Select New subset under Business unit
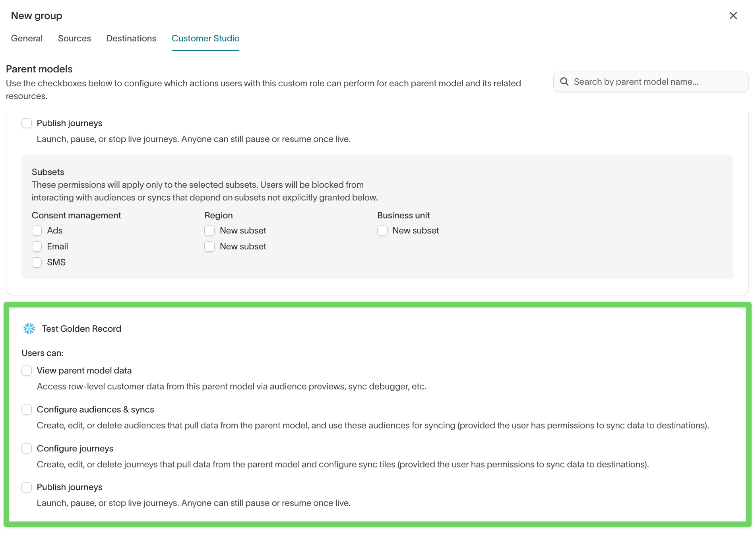 382,230
